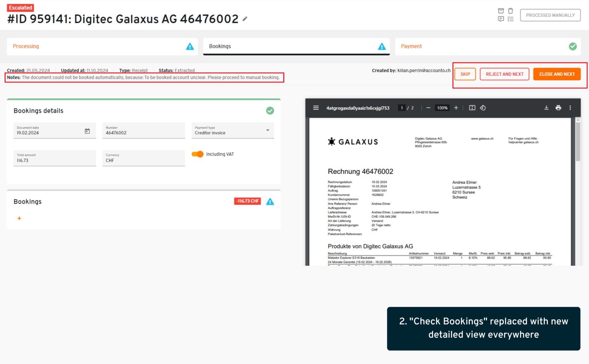Click the www.galaxus.ch text in PDF
Image resolution: width=589 pixels, height=364 pixels.
point(482,139)
